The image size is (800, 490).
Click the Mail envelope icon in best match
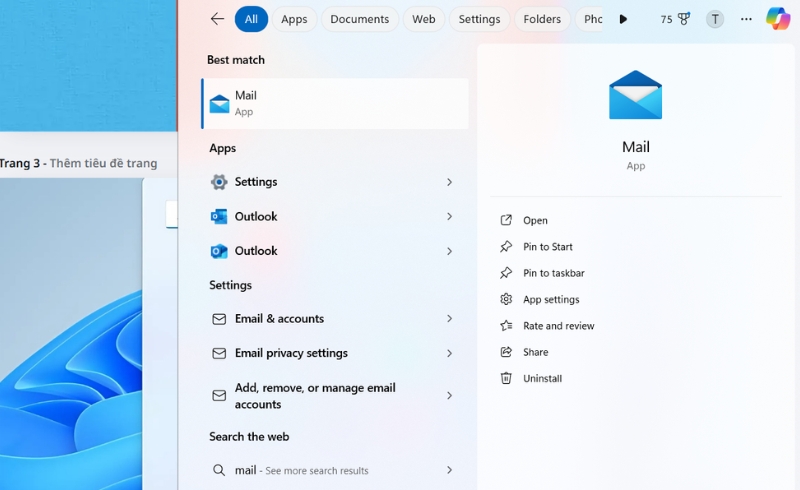[x=219, y=104]
